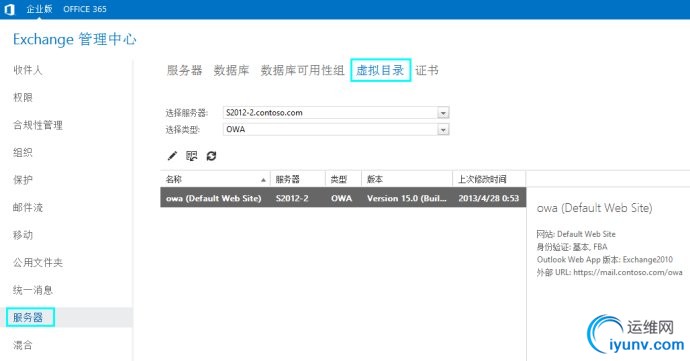Click the reset virtual directory icon
This screenshot has width=690, height=361.
tap(192, 156)
